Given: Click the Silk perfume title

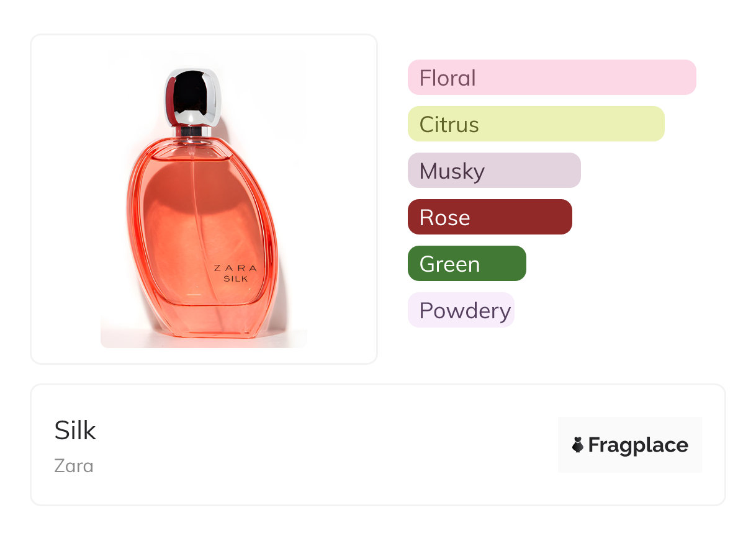Looking at the screenshot, I should pyautogui.click(x=75, y=431).
